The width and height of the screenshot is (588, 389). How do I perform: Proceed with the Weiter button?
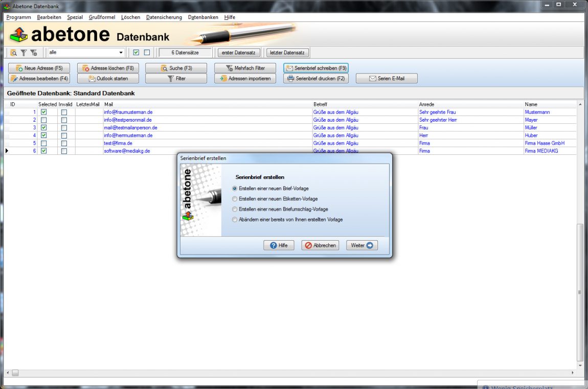click(361, 245)
